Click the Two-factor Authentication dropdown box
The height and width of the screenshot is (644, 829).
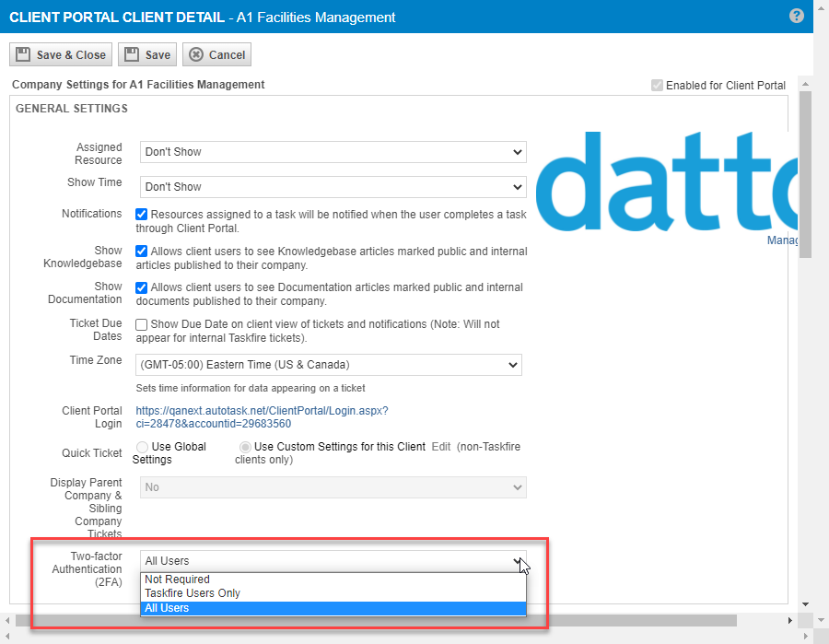333,561
